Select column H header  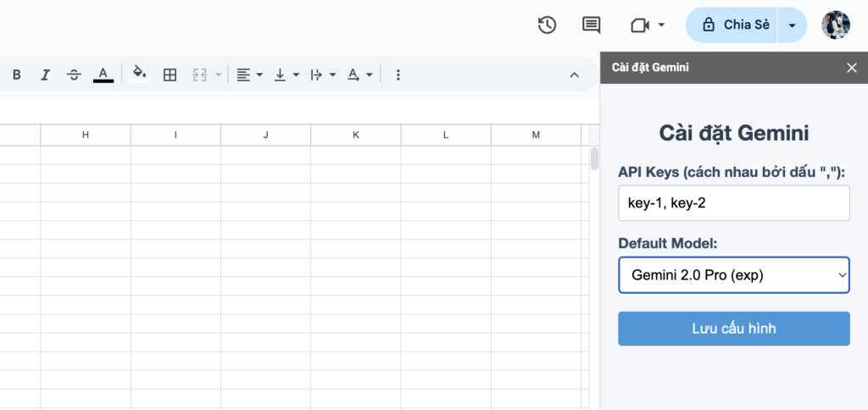click(86, 135)
